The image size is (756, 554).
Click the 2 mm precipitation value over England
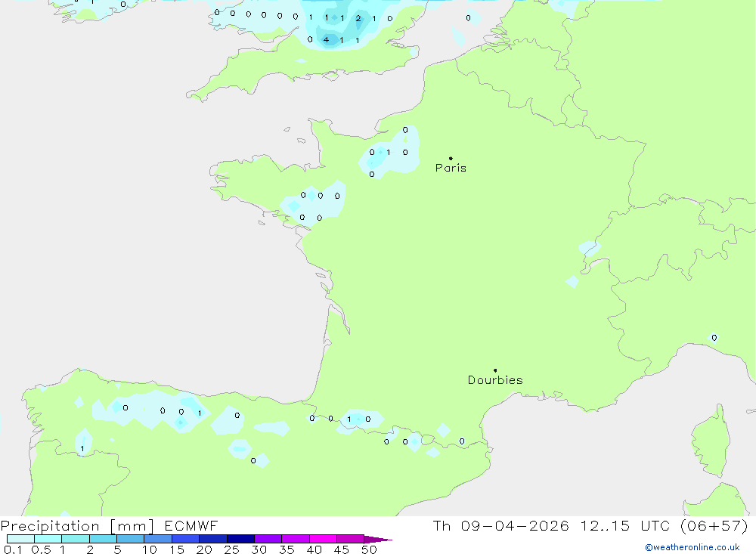358,18
